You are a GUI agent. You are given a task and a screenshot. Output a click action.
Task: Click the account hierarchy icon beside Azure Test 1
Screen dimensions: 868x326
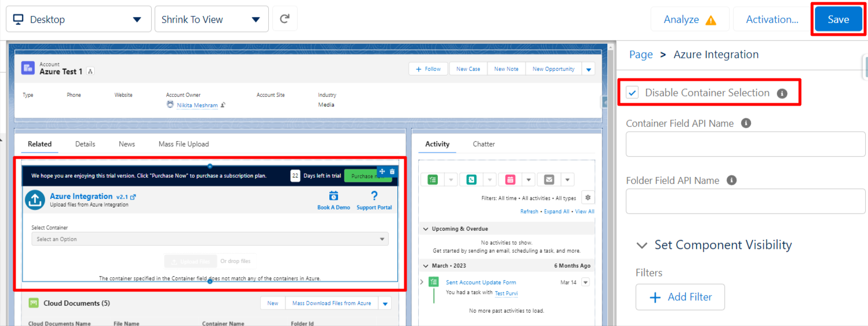91,72
